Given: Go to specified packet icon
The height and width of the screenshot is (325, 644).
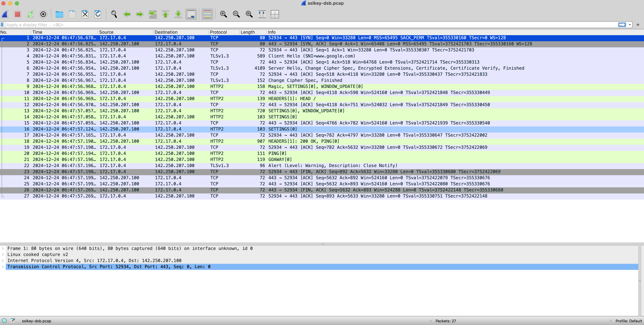Looking at the screenshot, I should point(153,14).
